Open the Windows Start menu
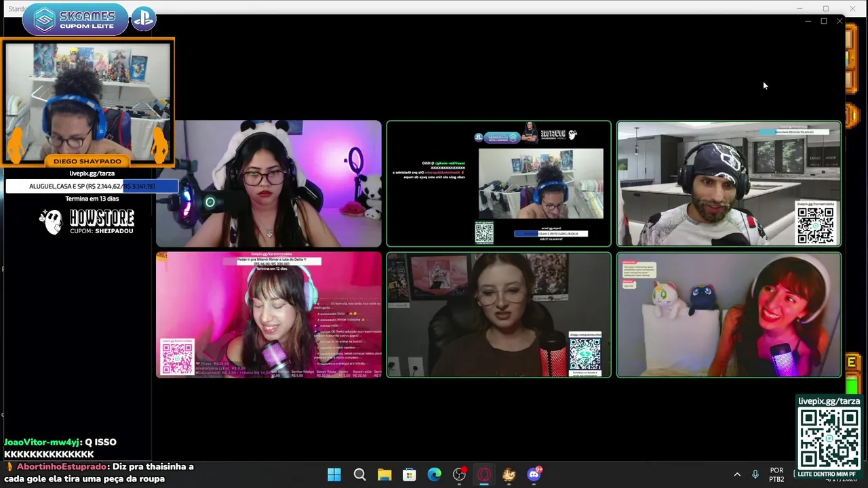868x488 pixels. [334, 474]
